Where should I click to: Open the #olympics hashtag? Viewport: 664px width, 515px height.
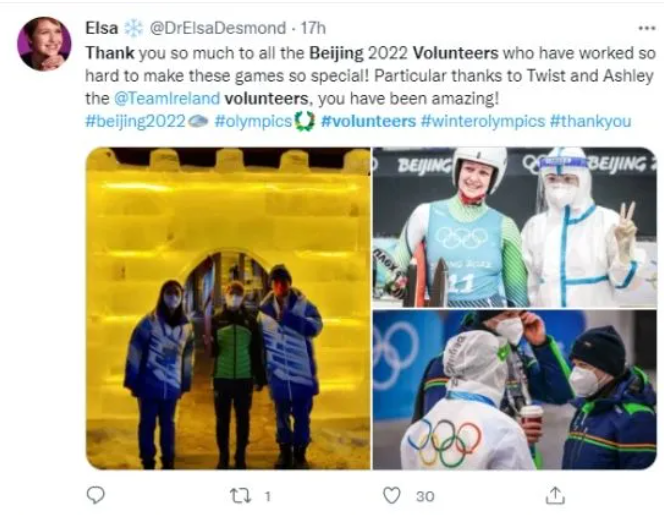[x=254, y=121]
